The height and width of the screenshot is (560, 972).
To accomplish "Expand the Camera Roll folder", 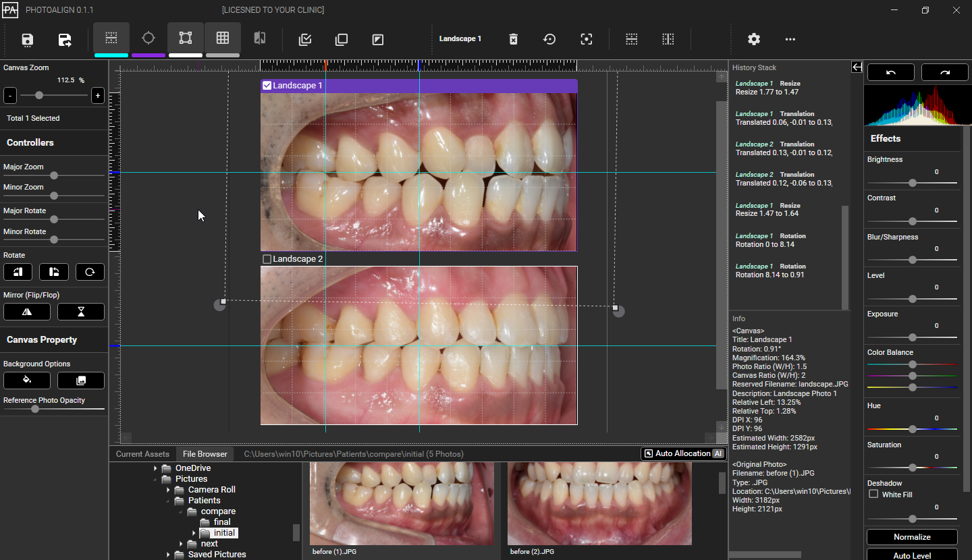I will pyautogui.click(x=167, y=490).
